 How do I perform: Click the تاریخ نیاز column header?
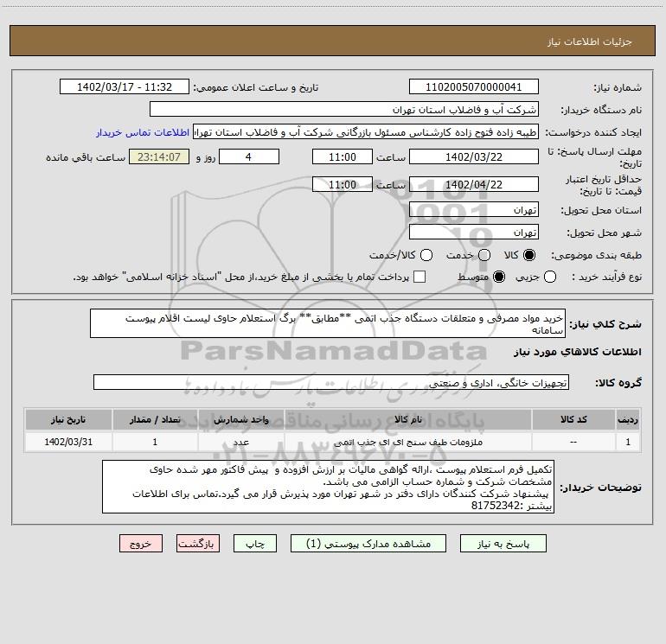coord(68,419)
